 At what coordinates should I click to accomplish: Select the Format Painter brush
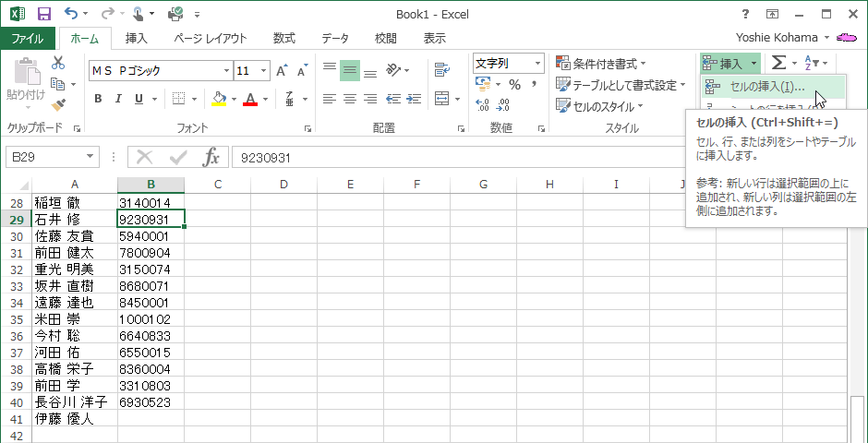(x=57, y=105)
